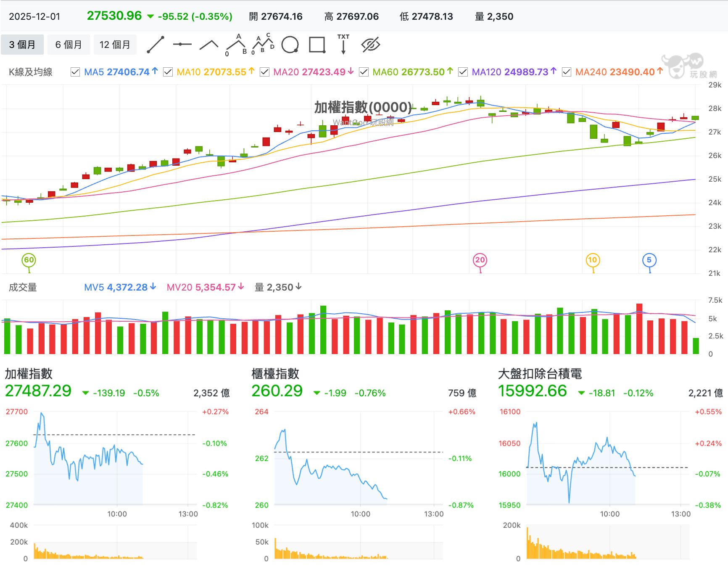Toggle the MA60 line checkbox
728x566 pixels.
pos(364,72)
